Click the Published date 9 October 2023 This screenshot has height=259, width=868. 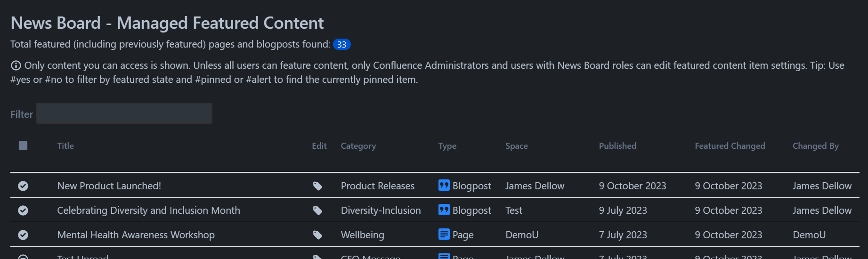click(x=633, y=186)
